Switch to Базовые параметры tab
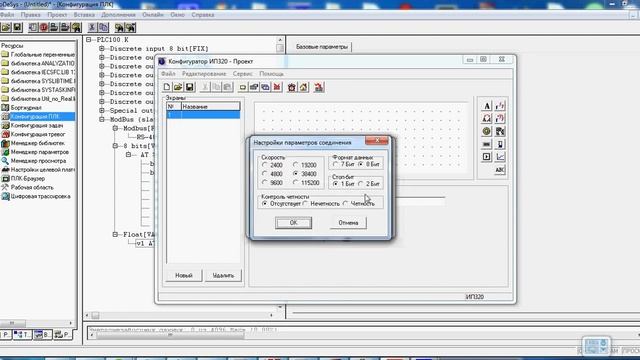Screen dimensions: 640x360 [x=322, y=47]
